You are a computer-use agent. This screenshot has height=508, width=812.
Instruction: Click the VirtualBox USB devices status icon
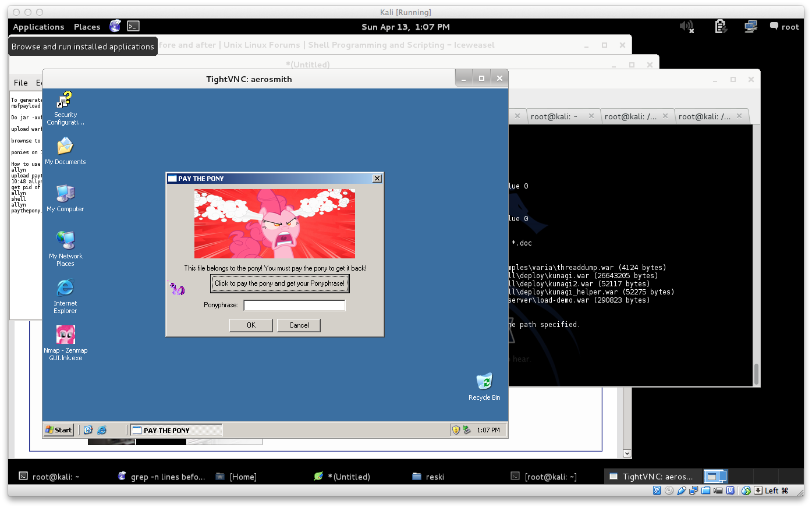click(x=681, y=491)
